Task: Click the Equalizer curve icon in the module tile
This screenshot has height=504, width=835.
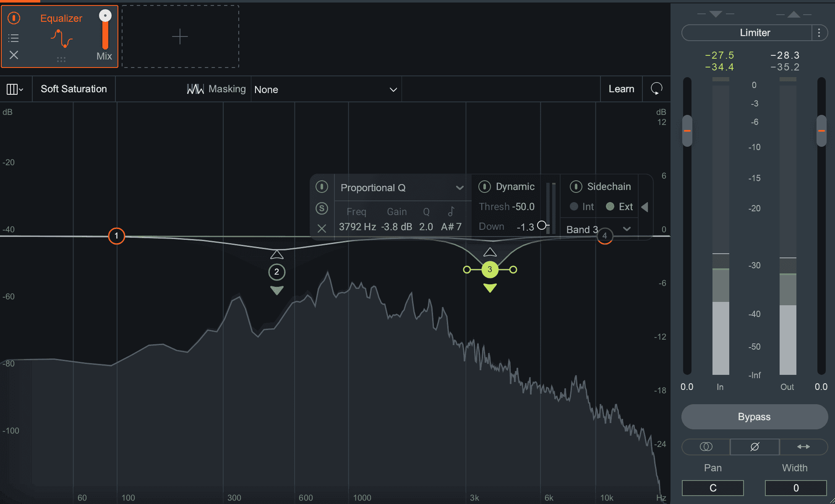Action: pos(62,39)
